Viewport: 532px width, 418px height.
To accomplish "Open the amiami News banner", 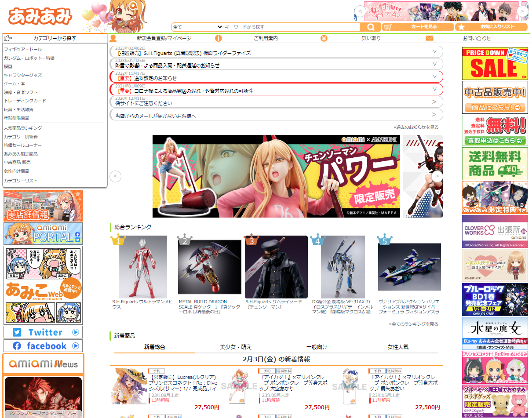I will coord(43,363).
